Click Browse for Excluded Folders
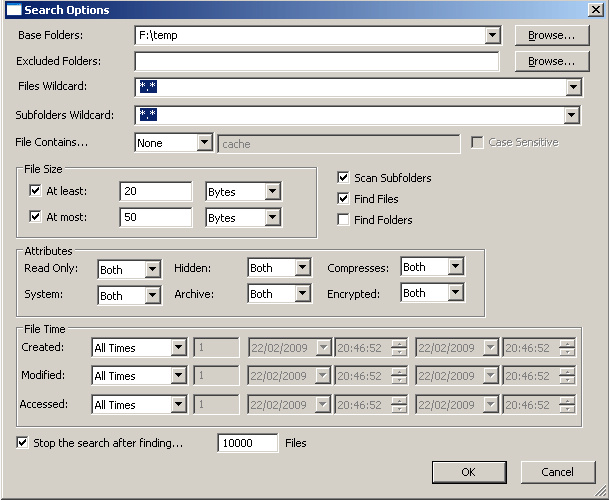The image size is (609, 500). pos(552,61)
